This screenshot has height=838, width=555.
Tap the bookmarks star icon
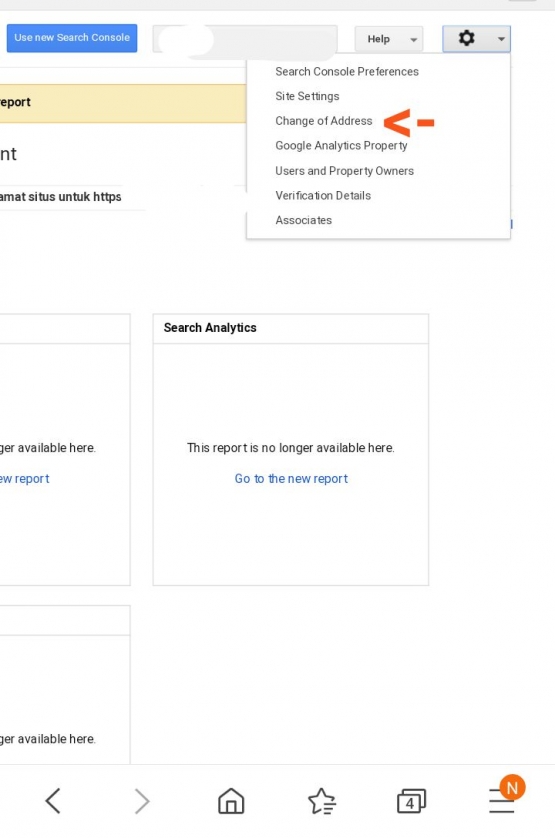click(321, 801)
